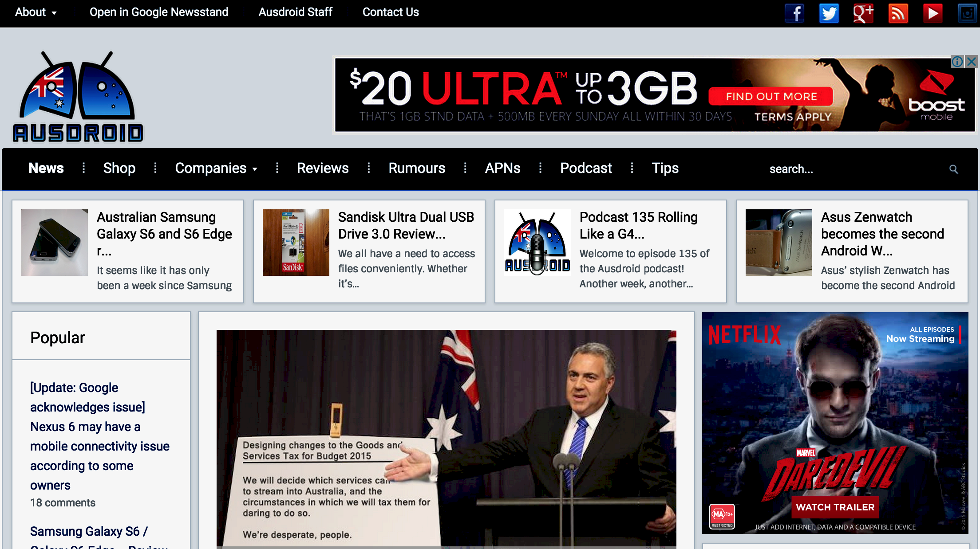The height and width of the screenshot is (549, 980).
Task: Open Ausdroid's Facebook page icon
Action: pyautogui.click(x=794, y=13)
